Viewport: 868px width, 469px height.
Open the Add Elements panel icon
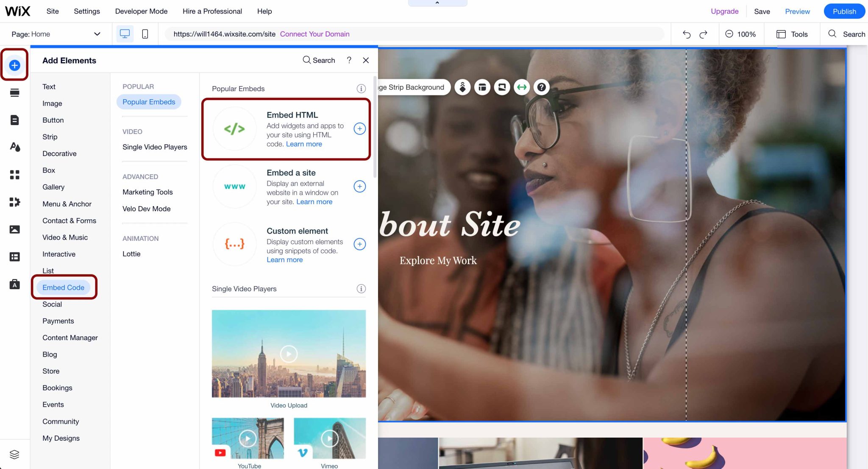point(14,65)
